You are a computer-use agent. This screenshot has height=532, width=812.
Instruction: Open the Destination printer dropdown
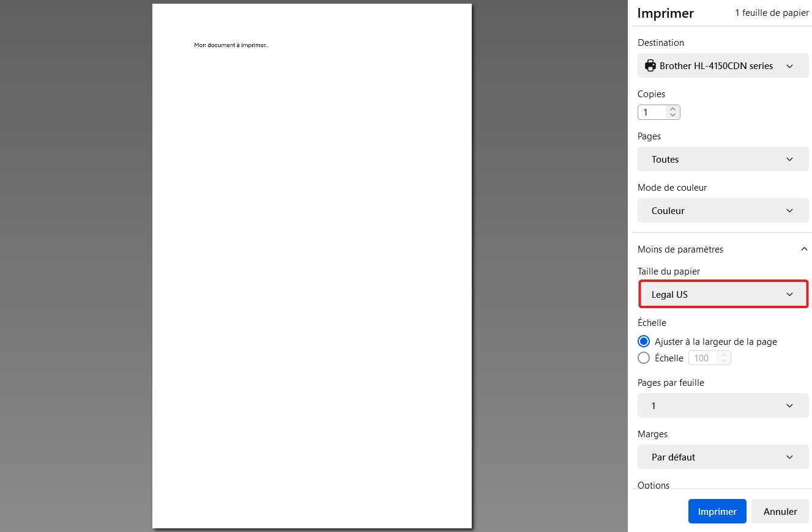(x=723, y=65)
